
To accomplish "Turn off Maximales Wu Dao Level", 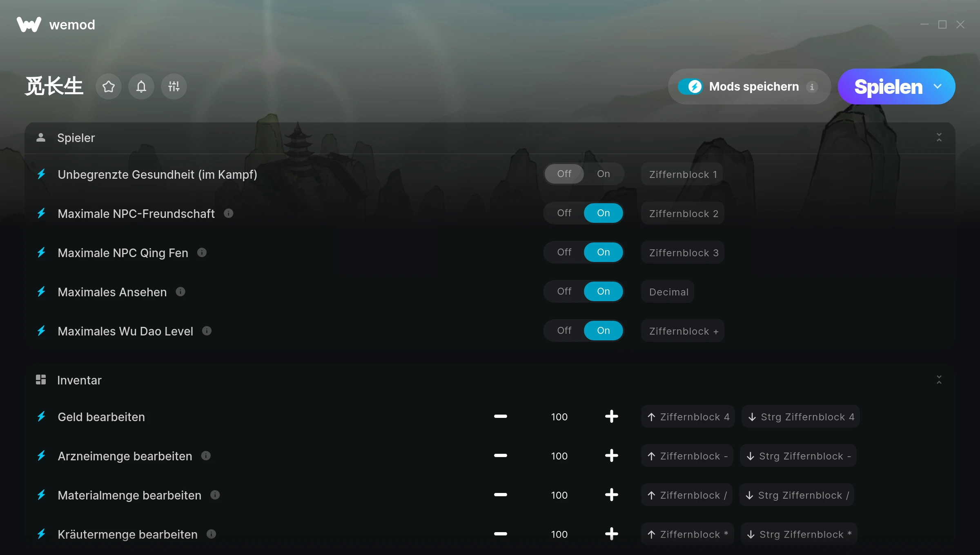I will tap(564, 331).
